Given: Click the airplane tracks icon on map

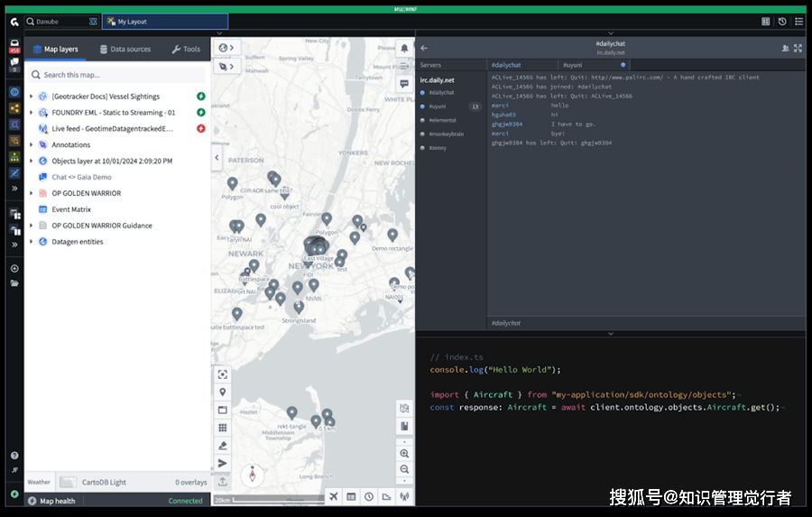Looking at the screenshot, I should [x=334, y=496].
